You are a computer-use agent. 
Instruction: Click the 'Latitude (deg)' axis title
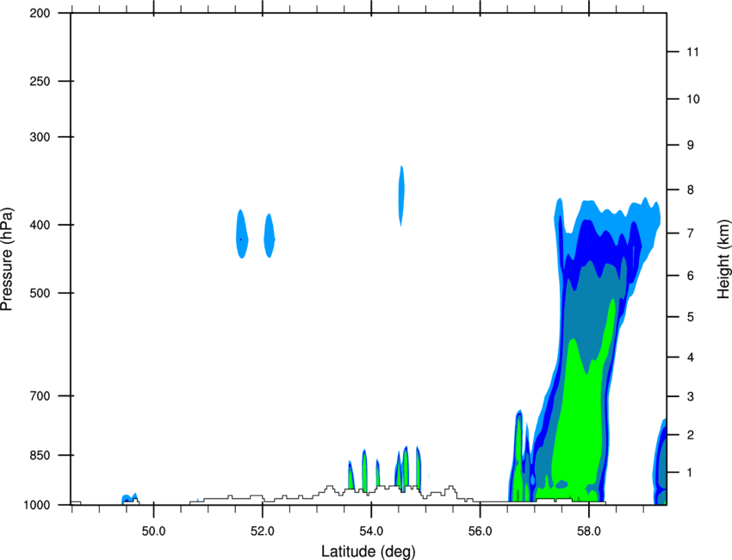(x=369, y=551)
